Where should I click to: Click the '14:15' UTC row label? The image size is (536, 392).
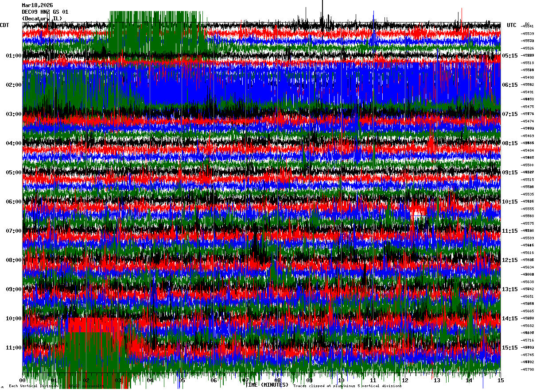[510, 319]
